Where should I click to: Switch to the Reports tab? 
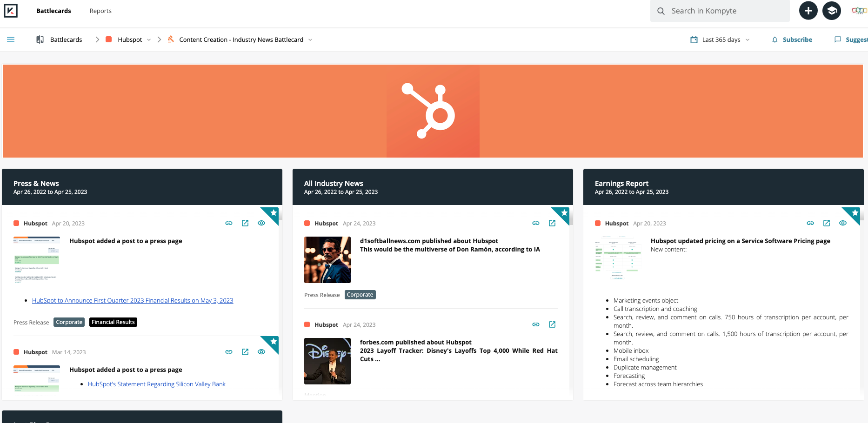tap(100, 11)
